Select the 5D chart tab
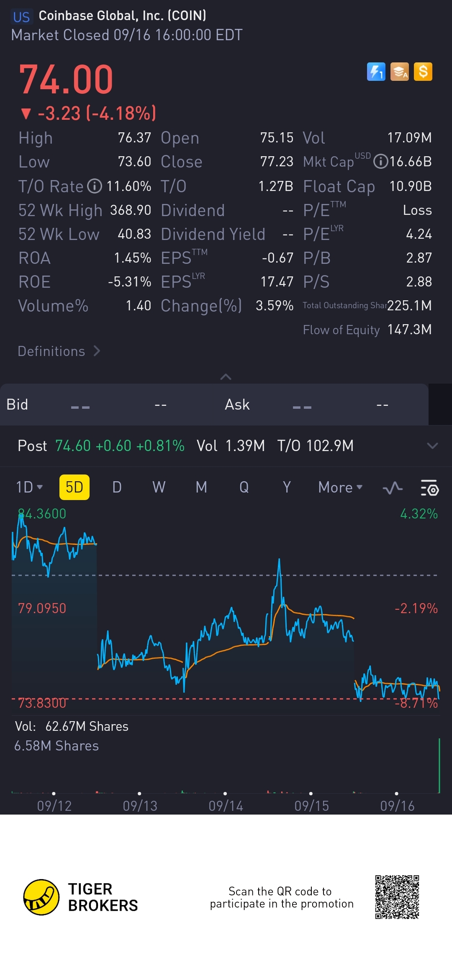 tap(74, 487)
